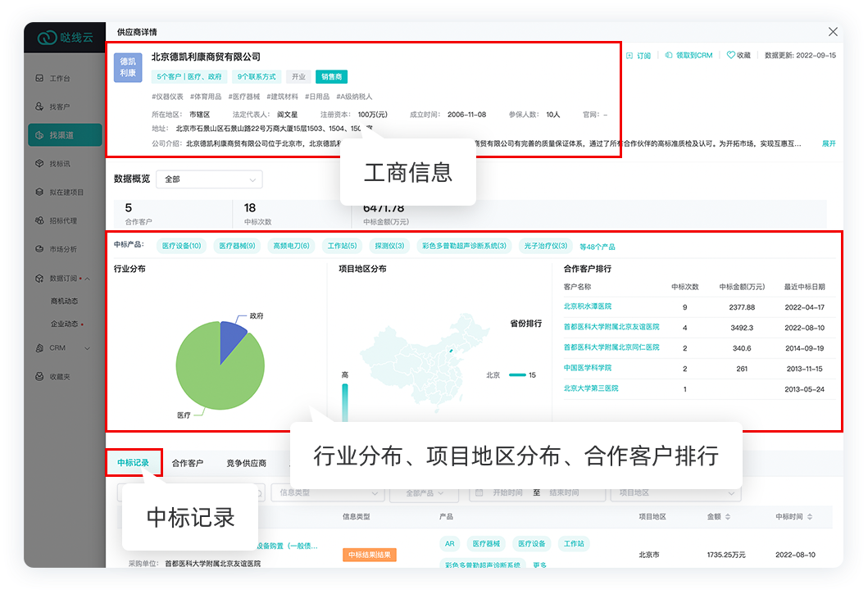
Task: Open the 收藏夹 sidebar icon
Action: [39, 376]
